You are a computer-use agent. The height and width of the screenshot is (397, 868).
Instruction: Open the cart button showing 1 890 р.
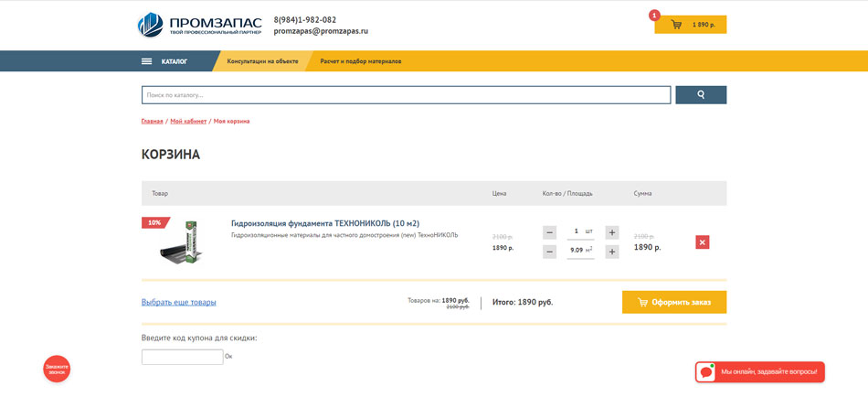pyautogui.click(x=691, y=25)
